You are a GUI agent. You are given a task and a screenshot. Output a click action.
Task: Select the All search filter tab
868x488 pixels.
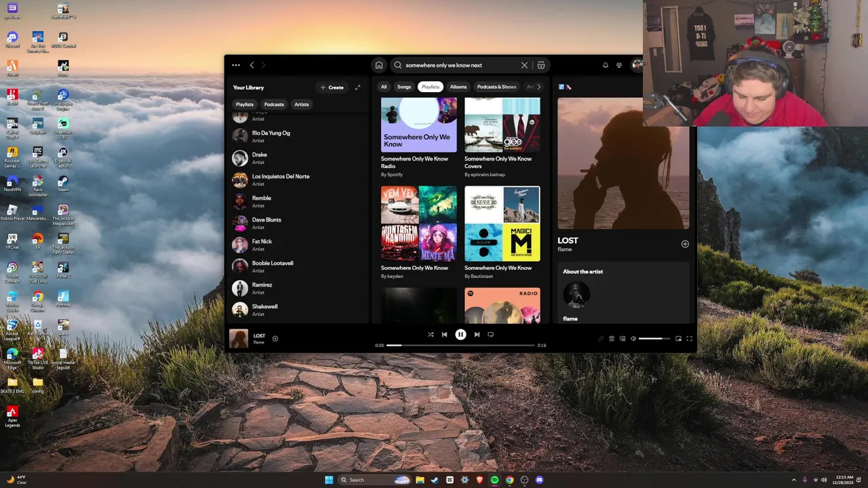(x=384, y=87)
